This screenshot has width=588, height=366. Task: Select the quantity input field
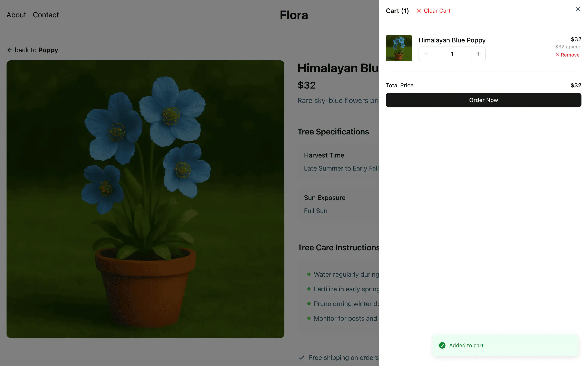pos(452,54)
